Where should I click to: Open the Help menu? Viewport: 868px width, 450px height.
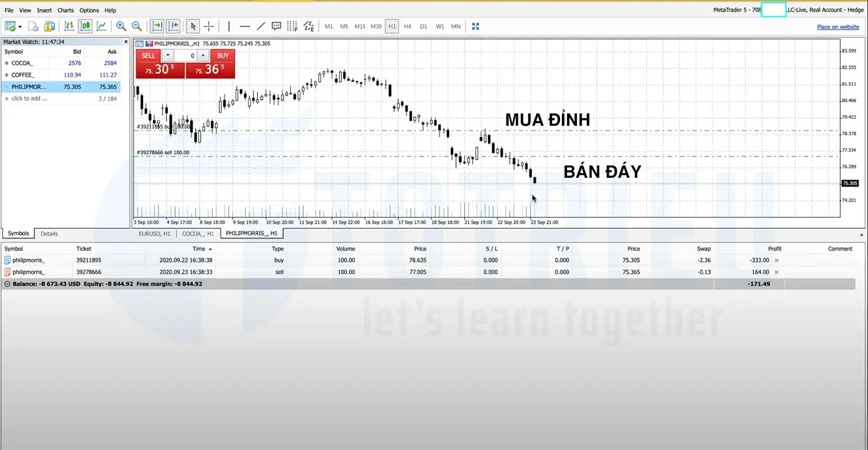coord(110,10)
